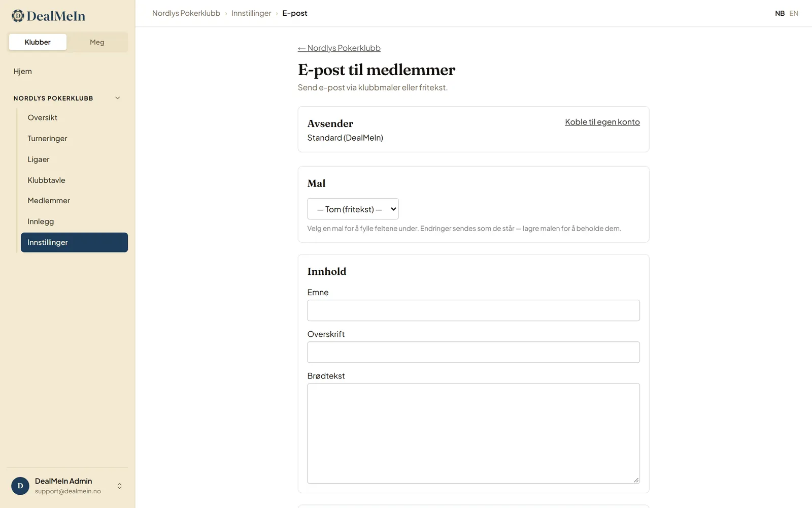The image size is (812, 508).
Task: Click the E-post breadcrumb text
Action: (295, 13)
